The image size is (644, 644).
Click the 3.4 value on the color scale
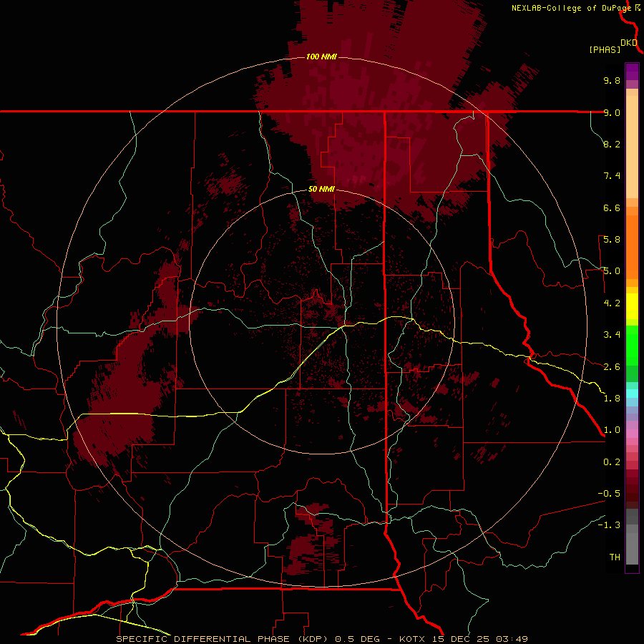pos(612,334)
